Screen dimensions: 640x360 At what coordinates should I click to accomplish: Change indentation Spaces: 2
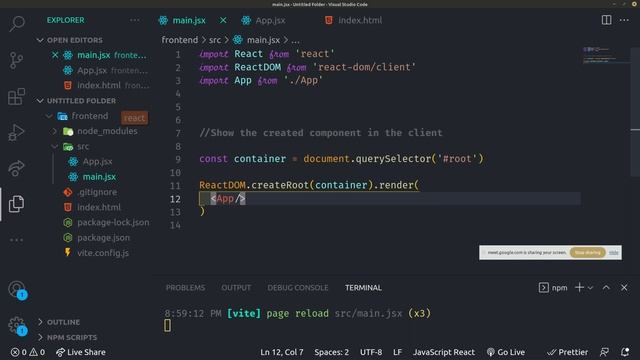(x=331, y=352)
